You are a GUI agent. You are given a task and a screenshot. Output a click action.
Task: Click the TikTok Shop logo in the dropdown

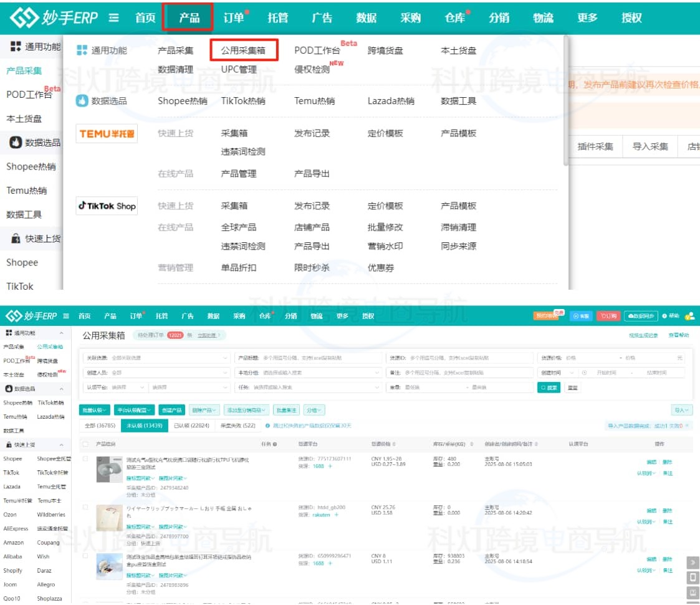point(107,206)
